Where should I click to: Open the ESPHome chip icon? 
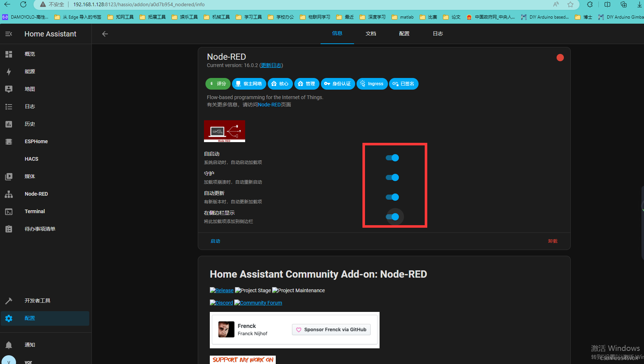(x=9, y=141)
